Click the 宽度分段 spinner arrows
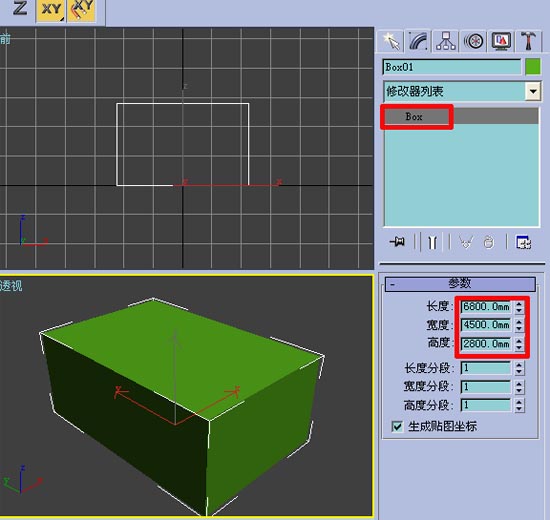 [x=519, y=387]
